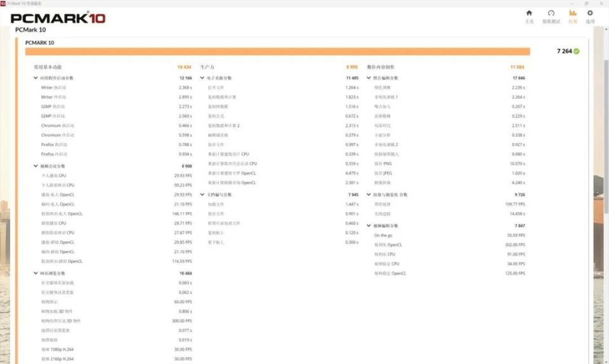This screenshot has width=609, height=364.
Task: Select the writing row with 0.120 s
Action: point(283,233)
